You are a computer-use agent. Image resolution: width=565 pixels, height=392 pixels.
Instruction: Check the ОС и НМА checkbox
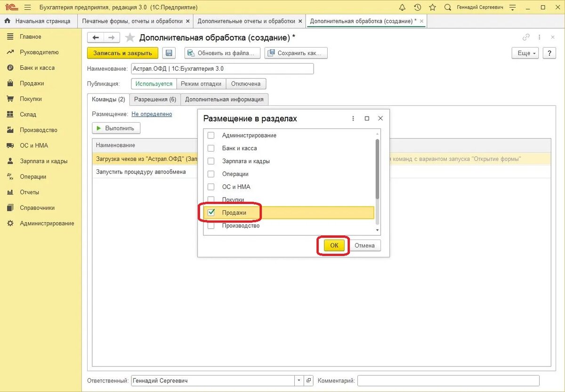pyautogui.click(x=211, y=187)
